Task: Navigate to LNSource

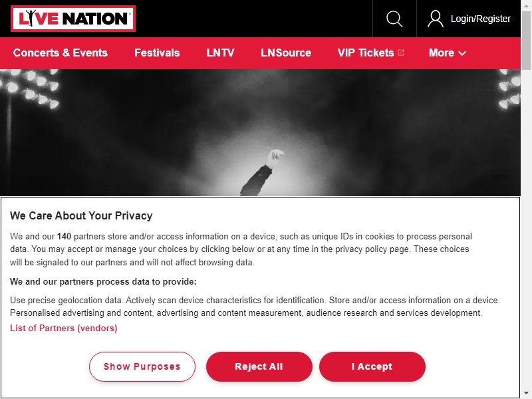Action: [286, 53]
